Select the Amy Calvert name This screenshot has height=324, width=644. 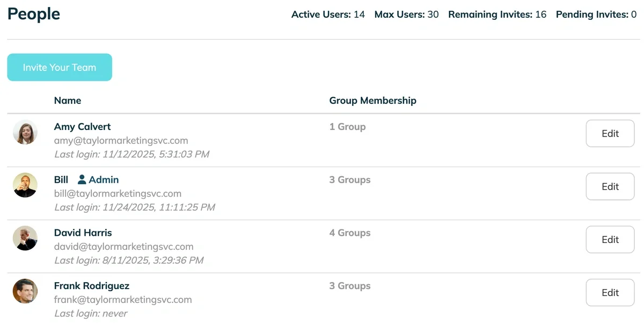(x=82, y=127)
